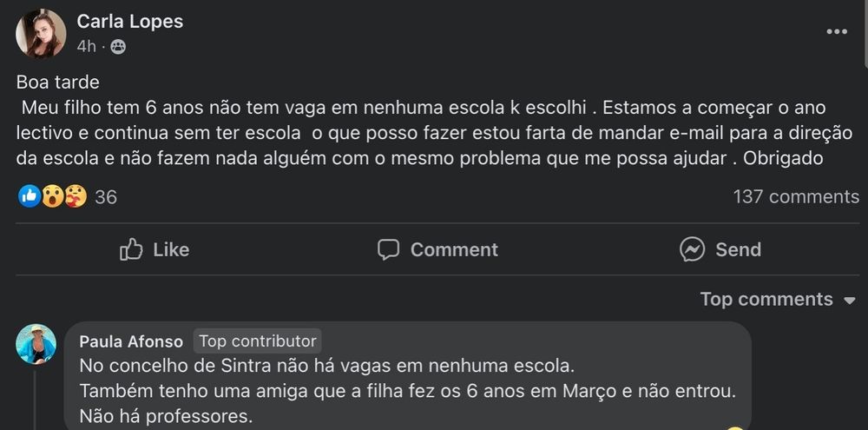The width and height of the screenshot is (868, 430).
Task: Click the audience icon beside 4h
Action: click(118, 47)
